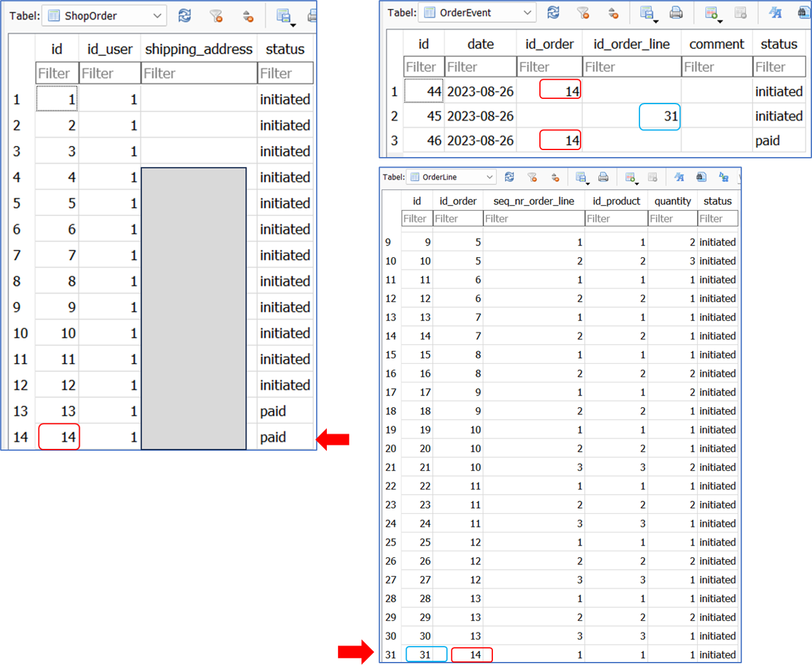Select row header 13 in ShopOrder table
Viewport: 812px width, 665px height.
[x=21, y=411]
